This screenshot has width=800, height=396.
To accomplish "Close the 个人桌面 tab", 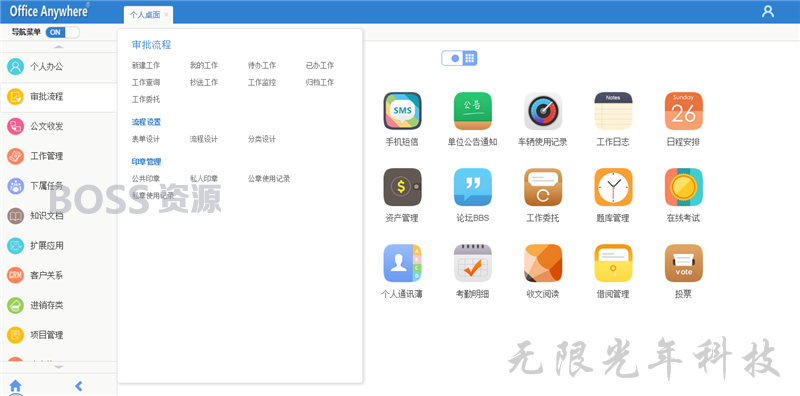I will click(x=166, y=15).
